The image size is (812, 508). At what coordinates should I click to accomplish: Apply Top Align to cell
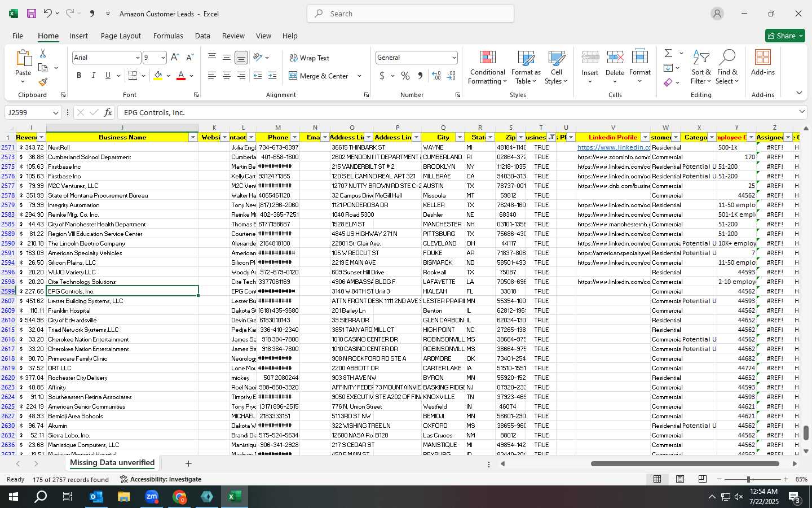click(212, 58)
